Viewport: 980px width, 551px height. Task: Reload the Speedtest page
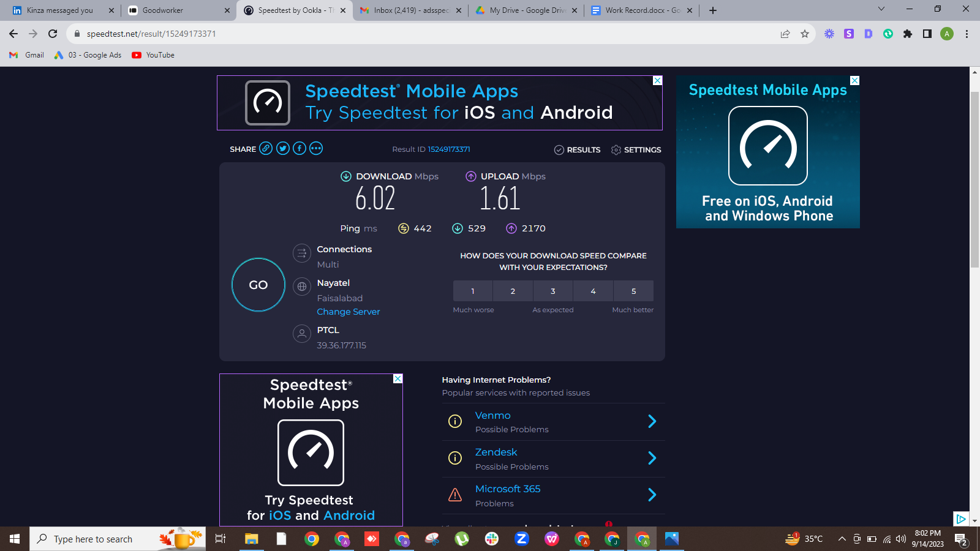pyautogui.click(x=53, y=34)
